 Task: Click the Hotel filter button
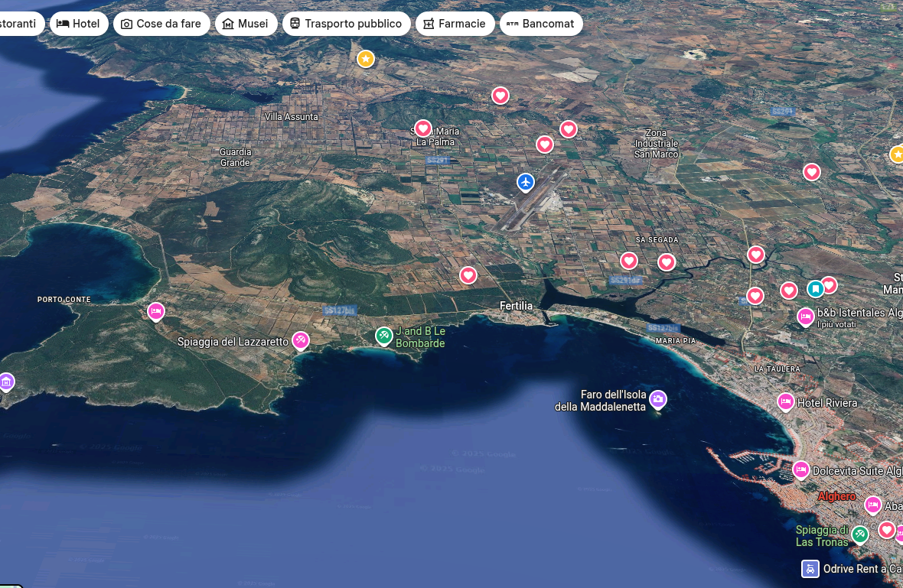[79, 24]
